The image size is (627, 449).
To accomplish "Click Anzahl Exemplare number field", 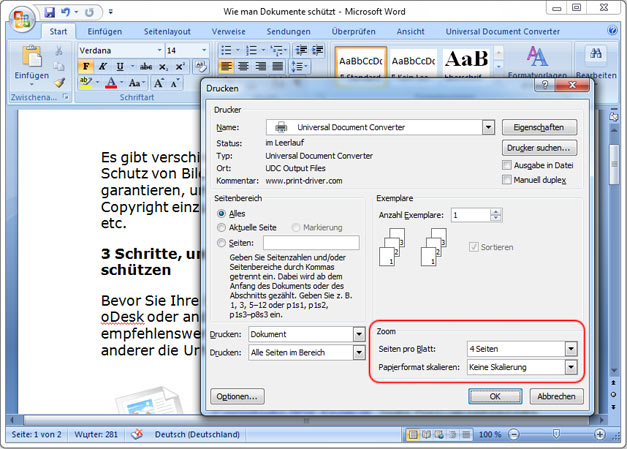I will click(x=471, y=215).
